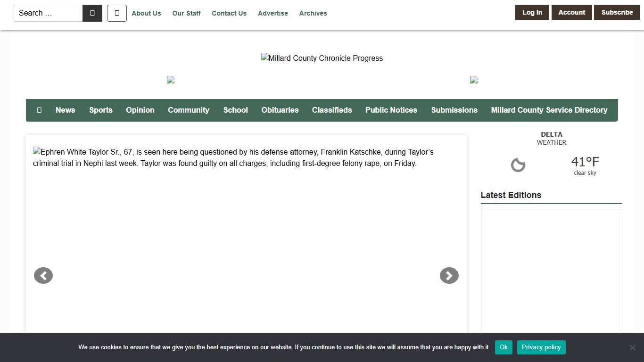Advance the carousel with the next arrow
The image size is (644, 362).
coord(449,275)
